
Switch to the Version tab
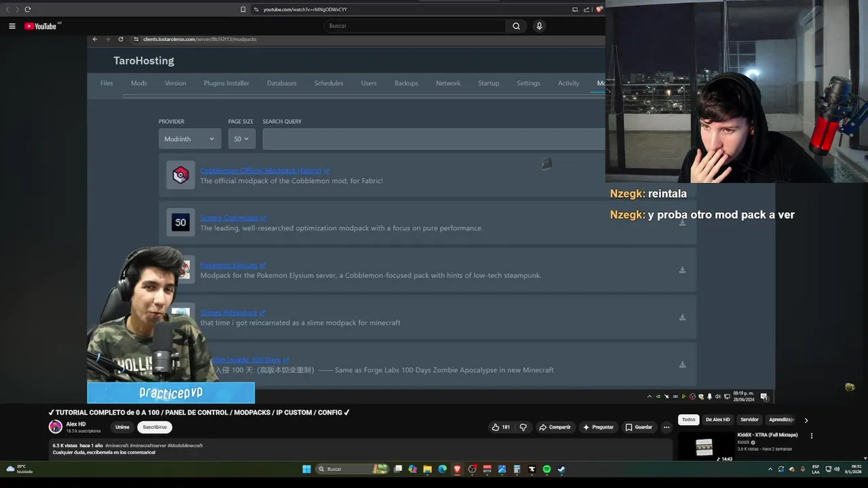click(x=175, y=83)
